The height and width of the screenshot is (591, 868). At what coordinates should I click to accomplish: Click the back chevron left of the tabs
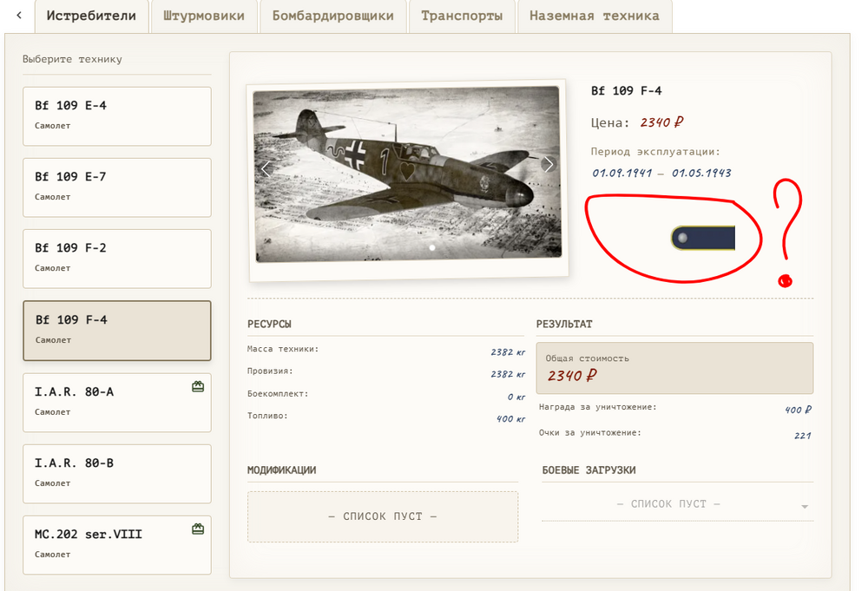coord(17,16)
